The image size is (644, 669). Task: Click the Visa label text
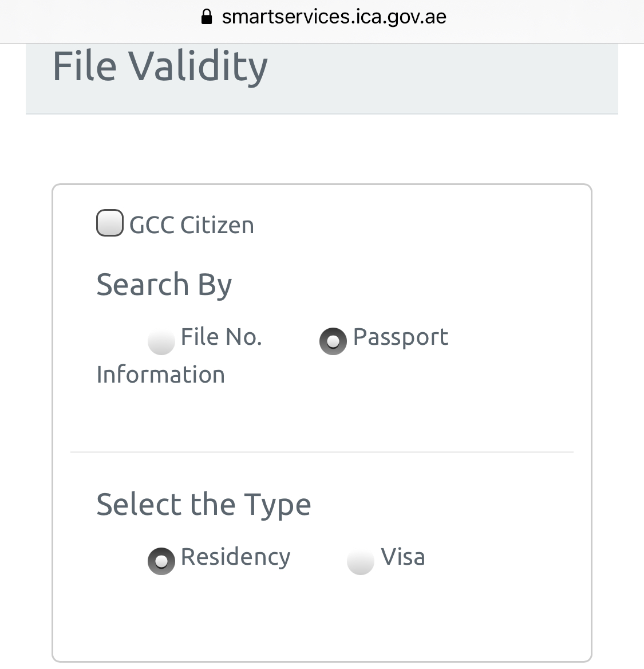(403, 557)
